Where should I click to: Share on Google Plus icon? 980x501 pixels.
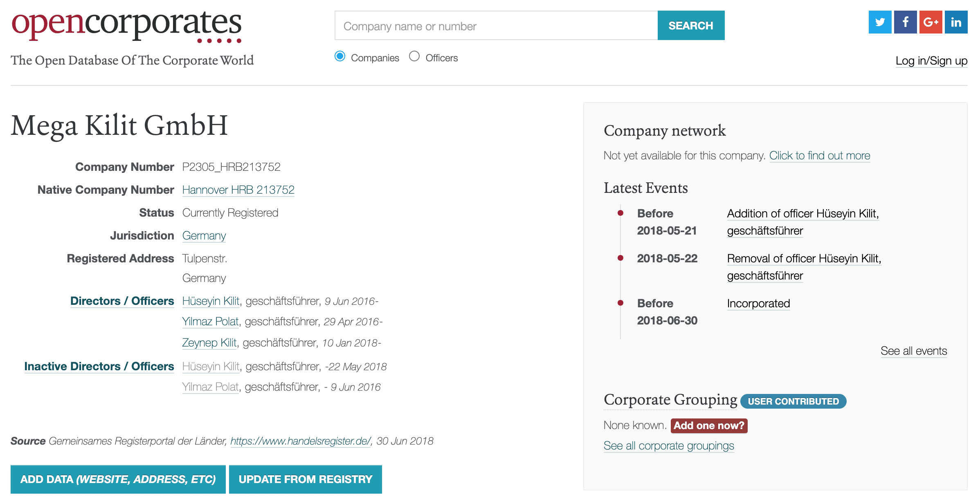click(x=931, y=22)
